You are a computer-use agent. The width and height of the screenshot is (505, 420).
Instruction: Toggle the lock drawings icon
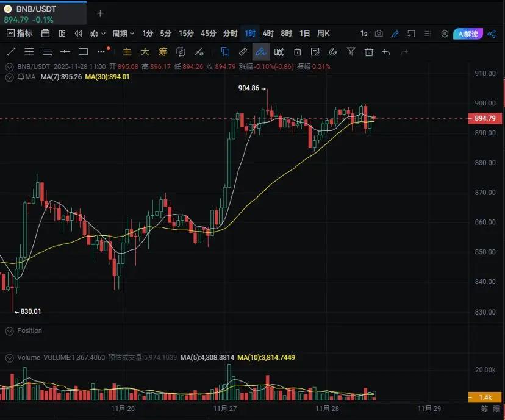[297, 52]
